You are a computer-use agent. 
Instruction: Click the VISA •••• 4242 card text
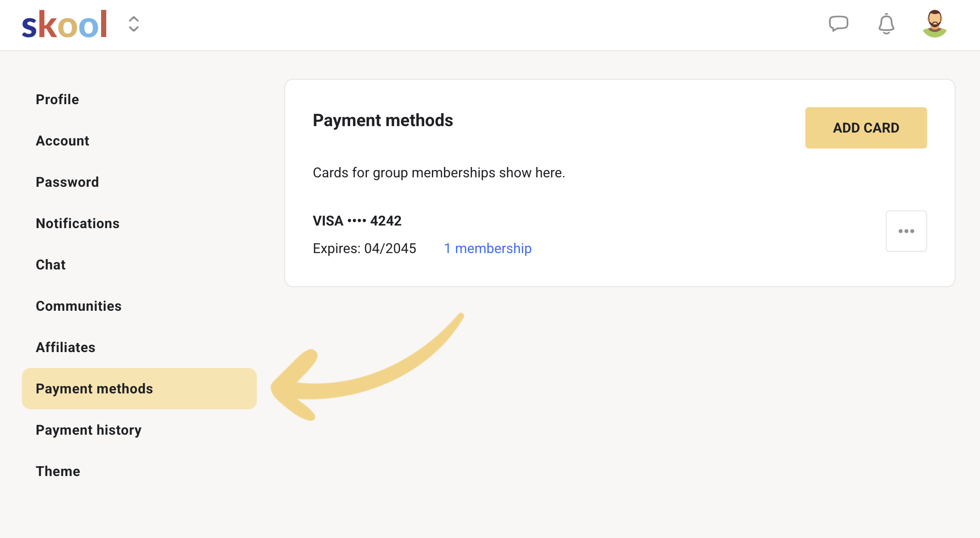[x=357, y=221]
